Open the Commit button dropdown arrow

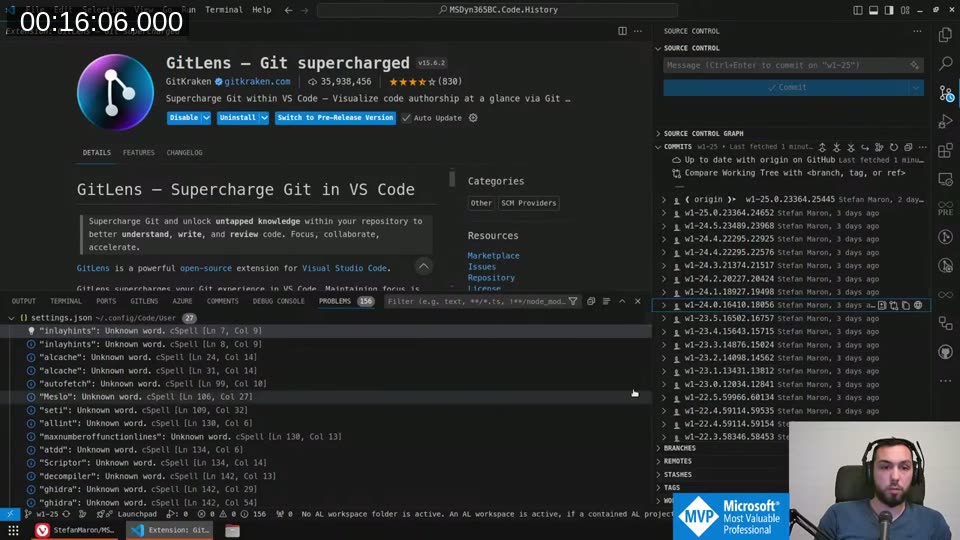(x=915, y=87)
